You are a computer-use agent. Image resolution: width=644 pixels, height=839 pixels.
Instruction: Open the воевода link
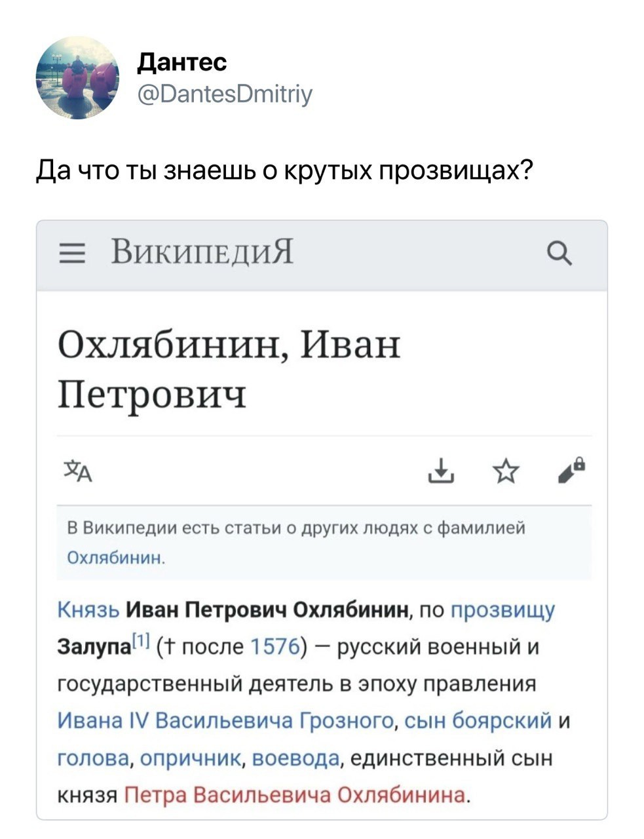[x=295, y=758]
